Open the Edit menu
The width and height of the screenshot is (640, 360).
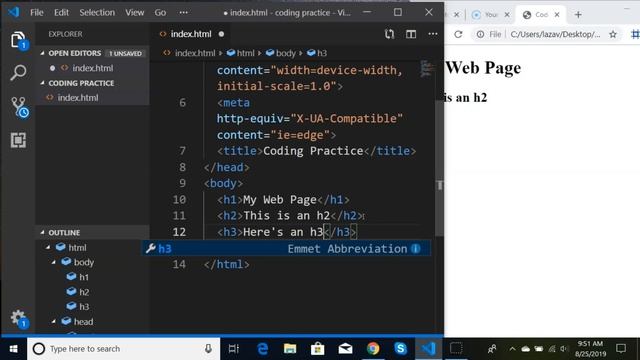pos(61,13)
